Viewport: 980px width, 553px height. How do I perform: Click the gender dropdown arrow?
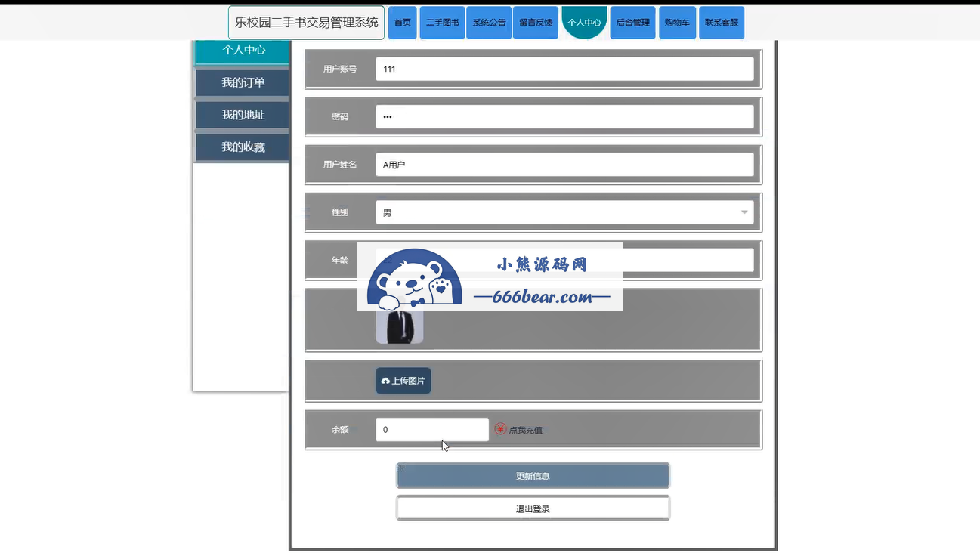click(x=744, y=212)
